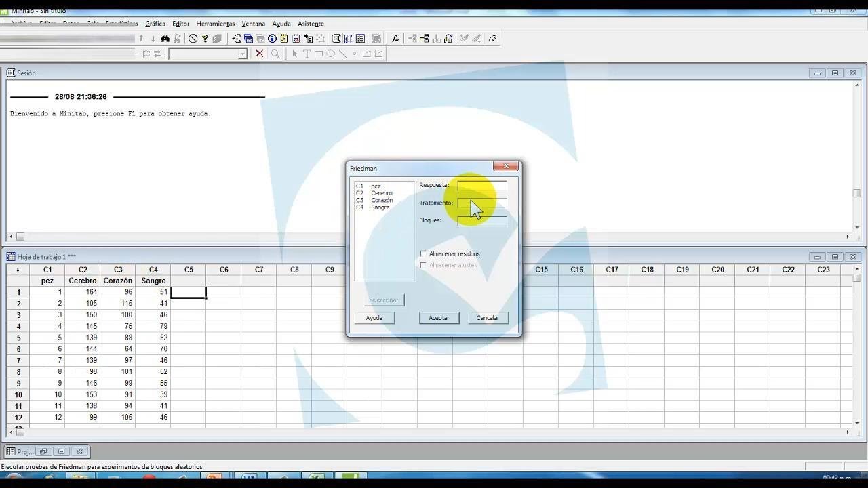Click cell with value 79 in Sangre

[x=153, y=326]
